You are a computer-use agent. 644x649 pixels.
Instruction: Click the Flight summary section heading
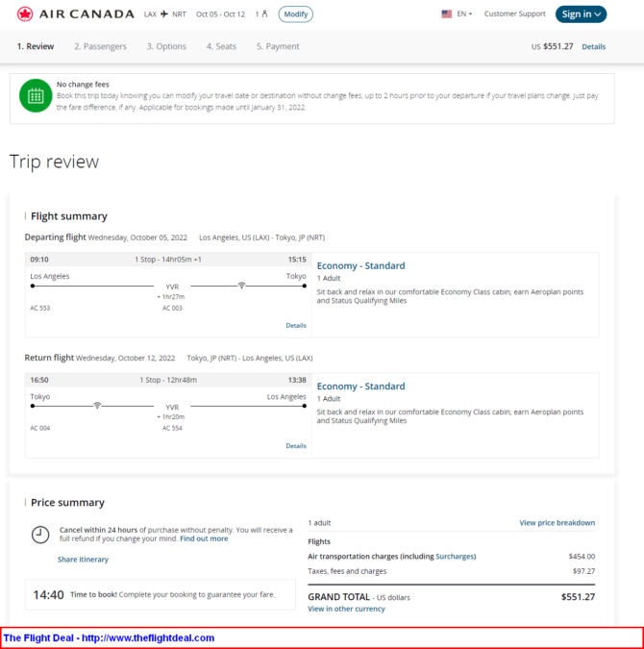(x=69, y=216)
